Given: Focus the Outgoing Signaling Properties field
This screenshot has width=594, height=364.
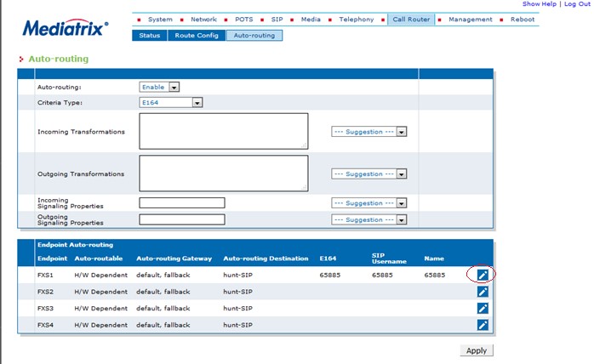Looking at the screenshot, I should tap(182, 219).
